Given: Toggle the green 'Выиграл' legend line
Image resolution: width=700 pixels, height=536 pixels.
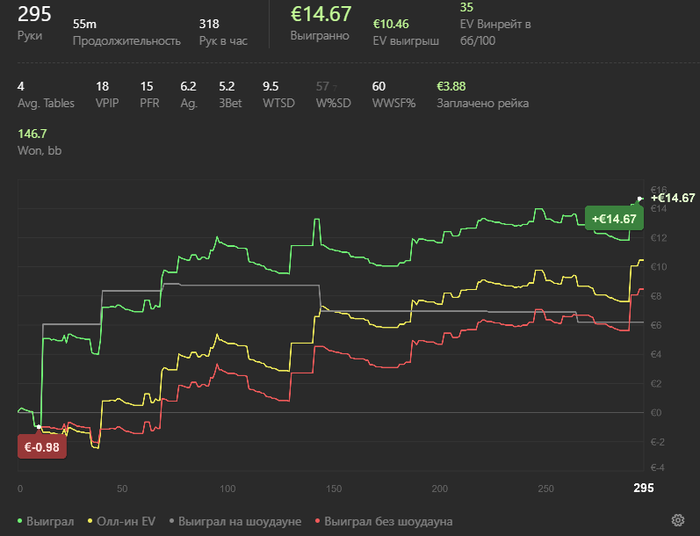Looking at the screenshot, I should click(x=45, y=521).
